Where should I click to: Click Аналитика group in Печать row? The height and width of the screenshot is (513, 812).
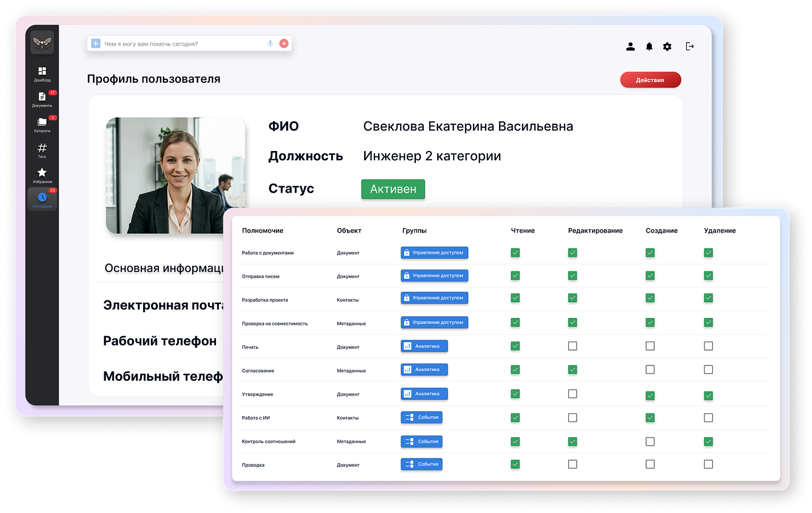pos(424,346)
